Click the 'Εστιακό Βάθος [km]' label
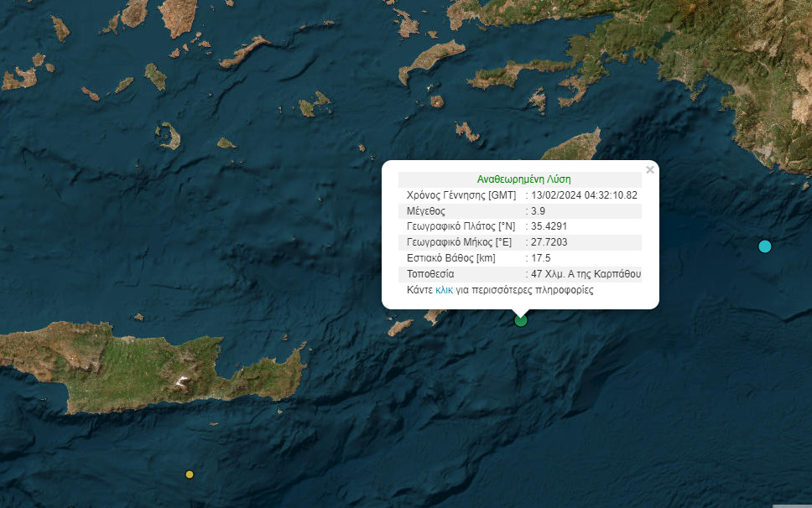Screen dimensions: 812x508 [x=450, y=258]
